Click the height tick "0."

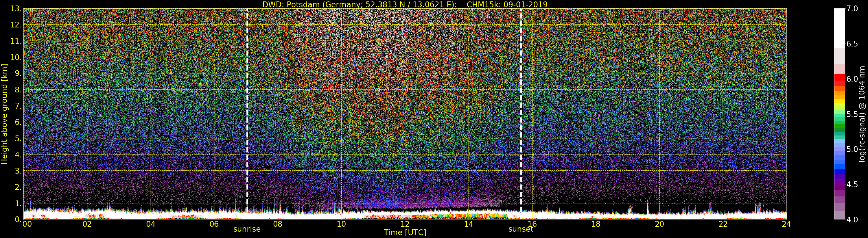[18, 220]
